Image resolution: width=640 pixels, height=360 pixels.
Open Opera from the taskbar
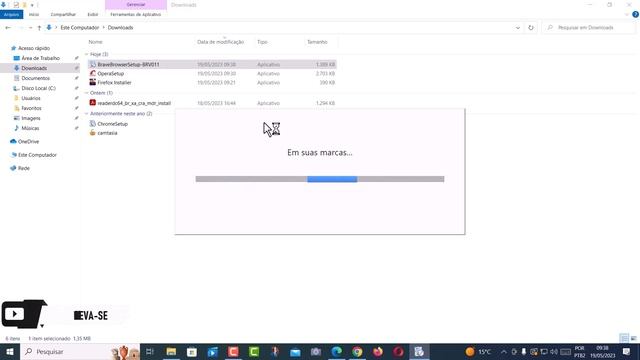pos(398,351)
